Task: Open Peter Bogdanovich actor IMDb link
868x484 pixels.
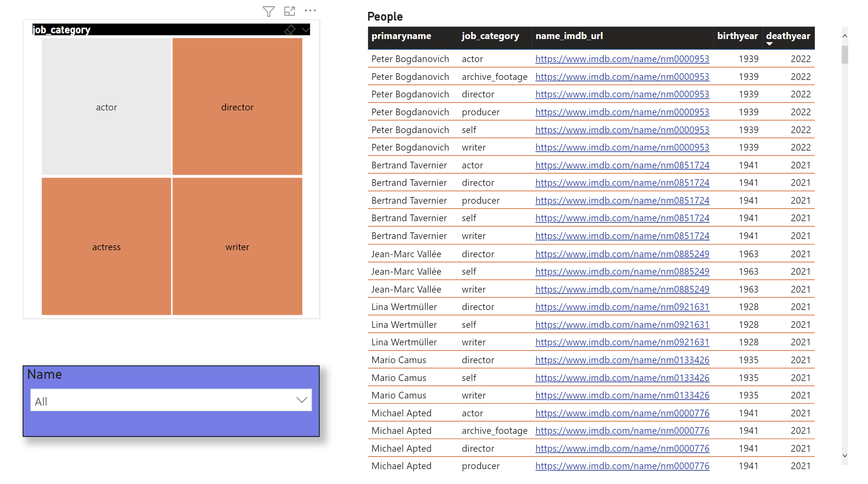Action: point(622,59)
